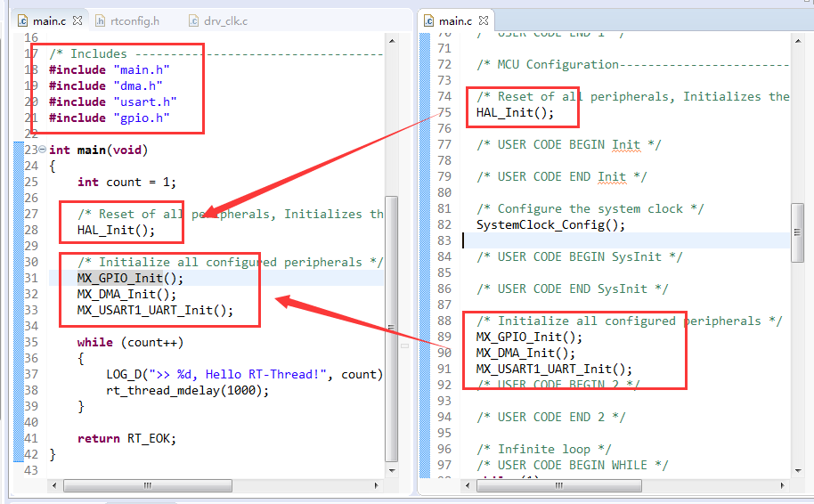
Task: Click left editor's horizontal scroll right arrow
Action: click(378, 486)
